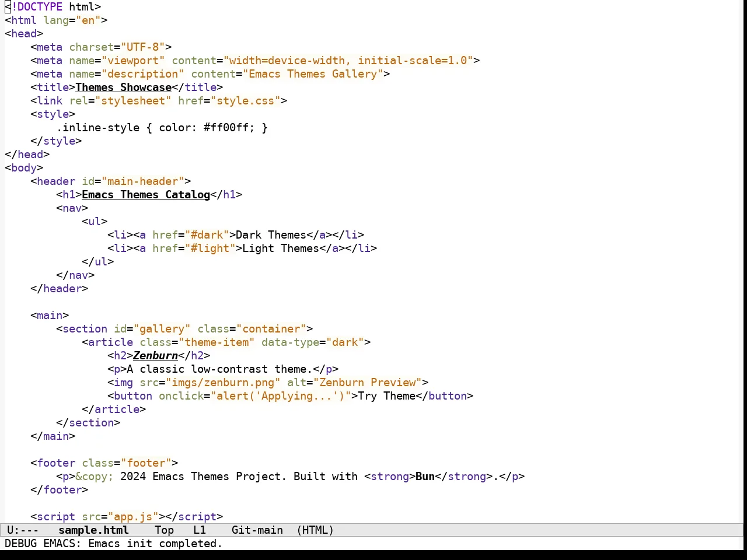Click the closing </style> tag
Screen dimensions: 747x560
[x=56, y=141]
